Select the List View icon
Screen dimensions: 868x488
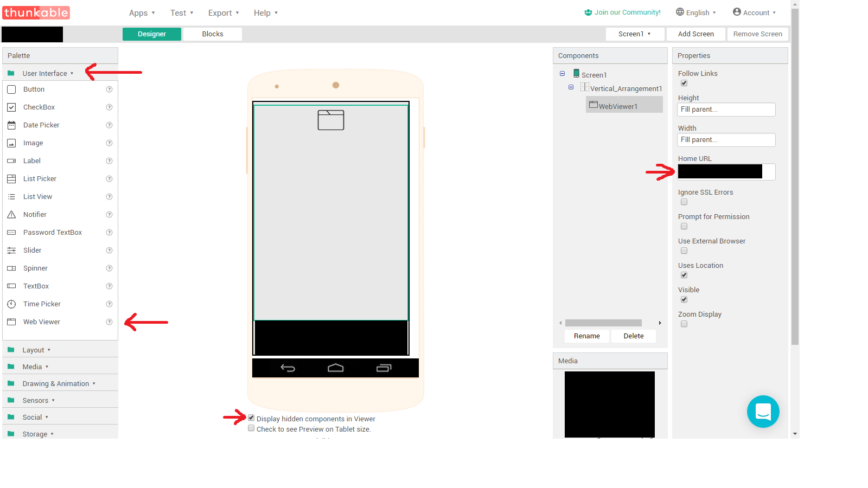11,197
